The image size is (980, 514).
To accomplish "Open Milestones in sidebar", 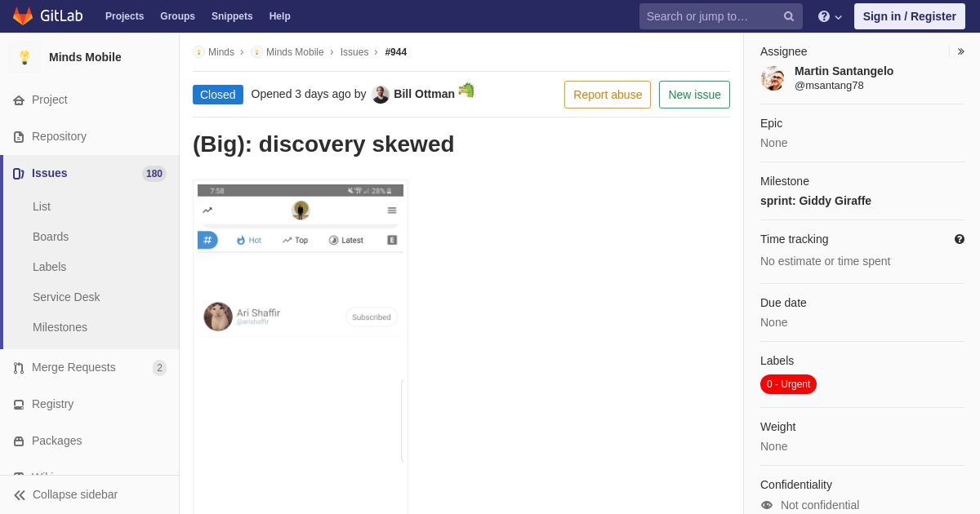I will click(60, 327).
